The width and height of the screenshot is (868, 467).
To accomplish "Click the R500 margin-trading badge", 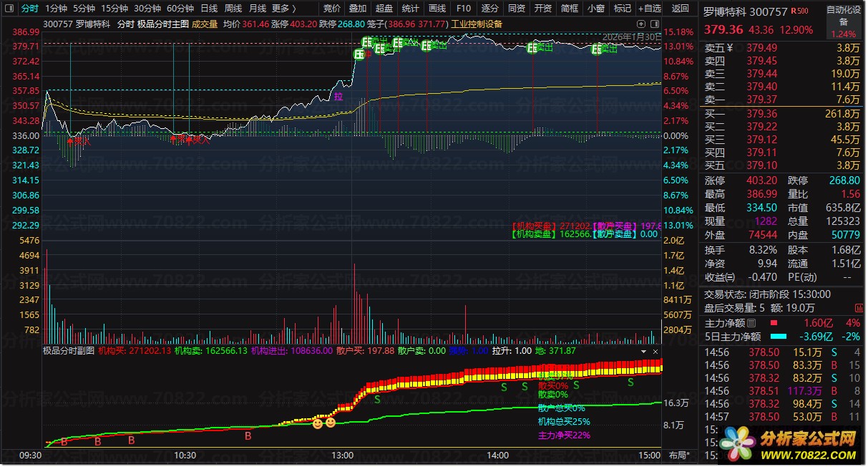I will (x=799, y=11).
